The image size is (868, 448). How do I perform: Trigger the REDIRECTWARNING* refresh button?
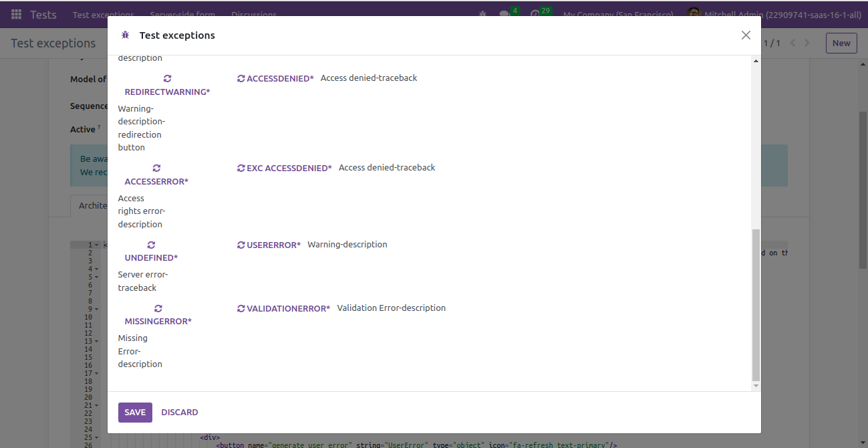[167, 85]
